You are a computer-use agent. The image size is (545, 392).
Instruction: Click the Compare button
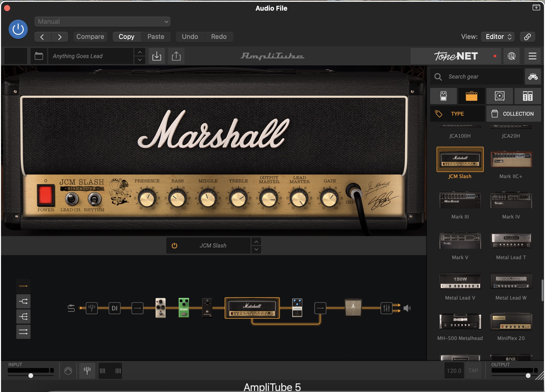[90, 37]
